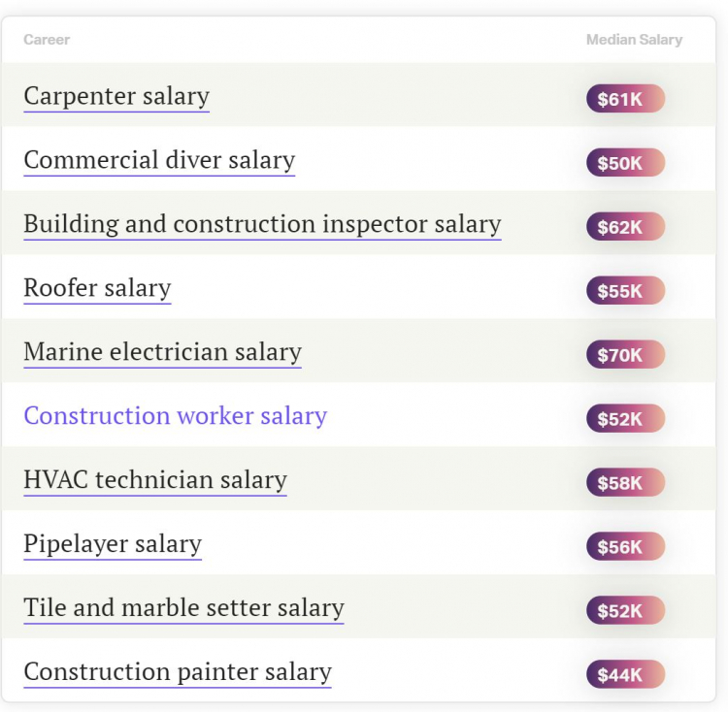Image resolution: width=728 pixels, height=712 pixels.
Task: Click the $58K HVAC technician badge
Action: pyautogui.click(x=625, y=482)
